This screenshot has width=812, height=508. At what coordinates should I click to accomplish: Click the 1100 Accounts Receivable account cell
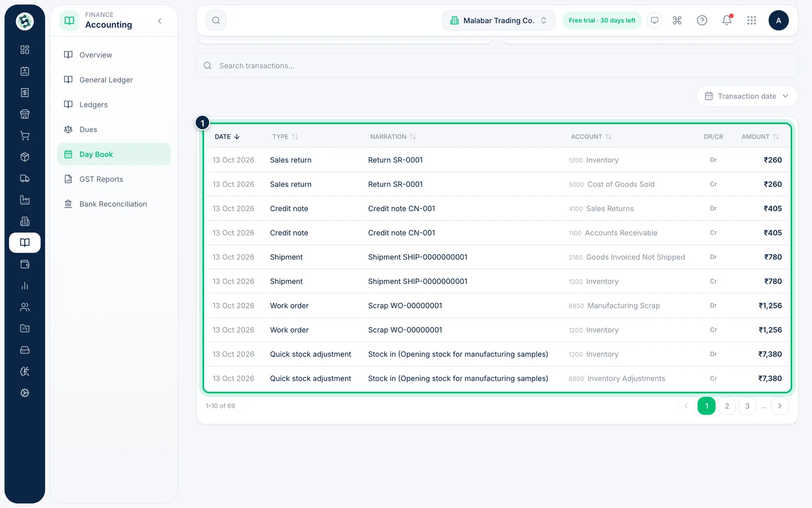click(x=613, y=233)
